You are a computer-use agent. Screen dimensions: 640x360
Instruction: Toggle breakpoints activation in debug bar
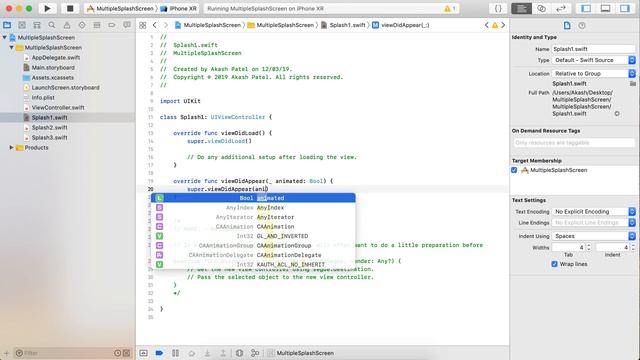pyautogui.click(x=159, y=353)
